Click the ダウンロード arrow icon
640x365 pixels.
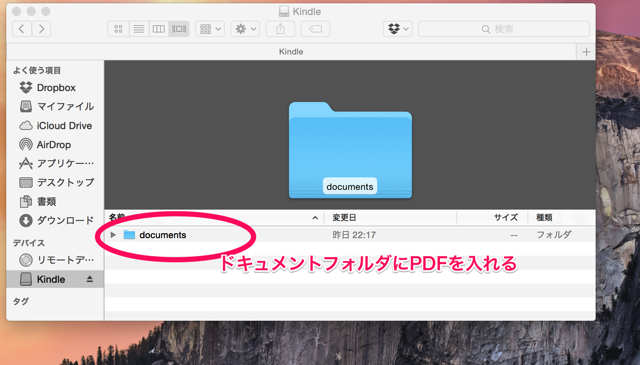point(26,220)
